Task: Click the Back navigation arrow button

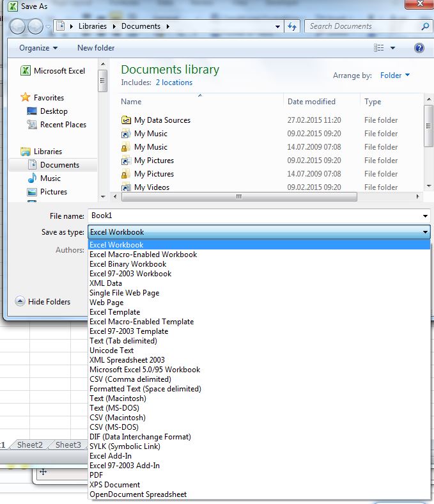Action: click(17, 26)
